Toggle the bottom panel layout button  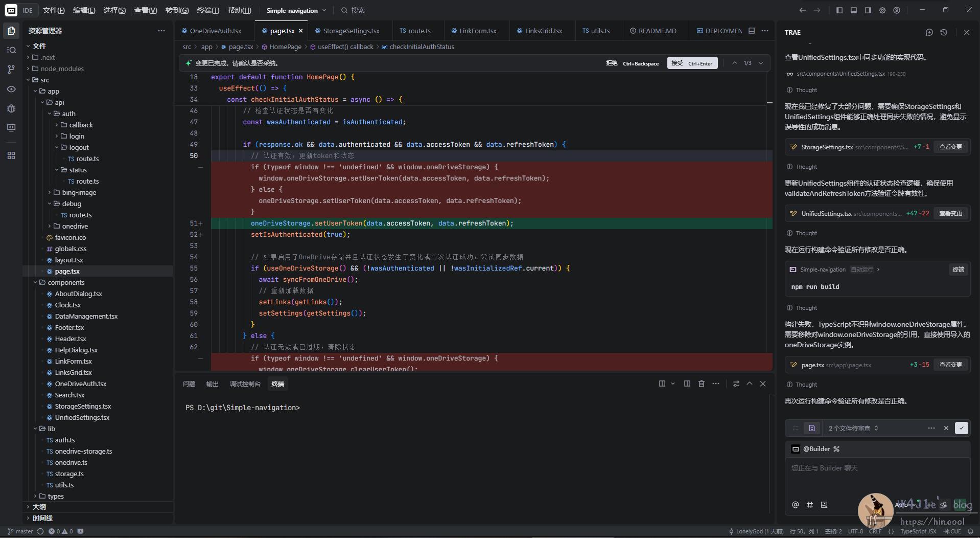tap(853, 10)
